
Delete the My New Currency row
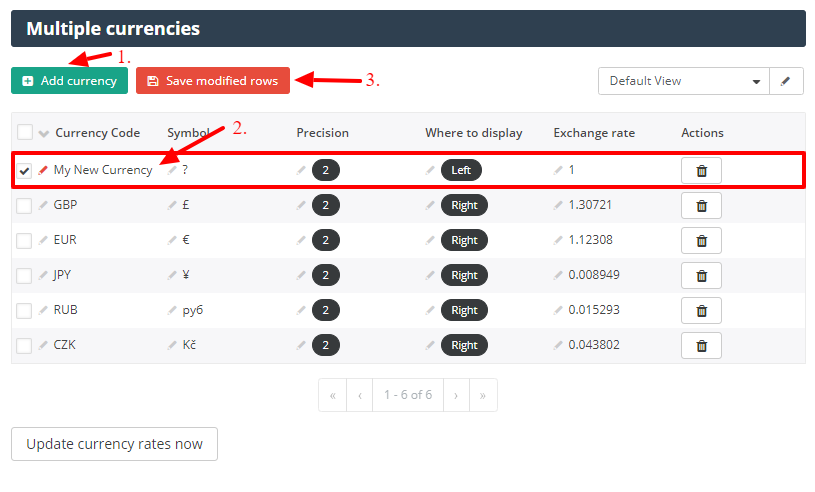point(701,170)
